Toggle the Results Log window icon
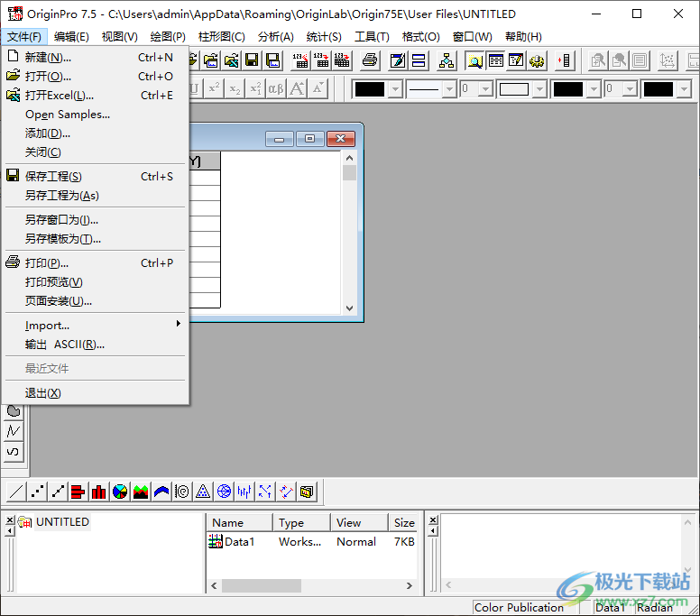The height and width of the screenshot is (616, 700). pos(495,60)
